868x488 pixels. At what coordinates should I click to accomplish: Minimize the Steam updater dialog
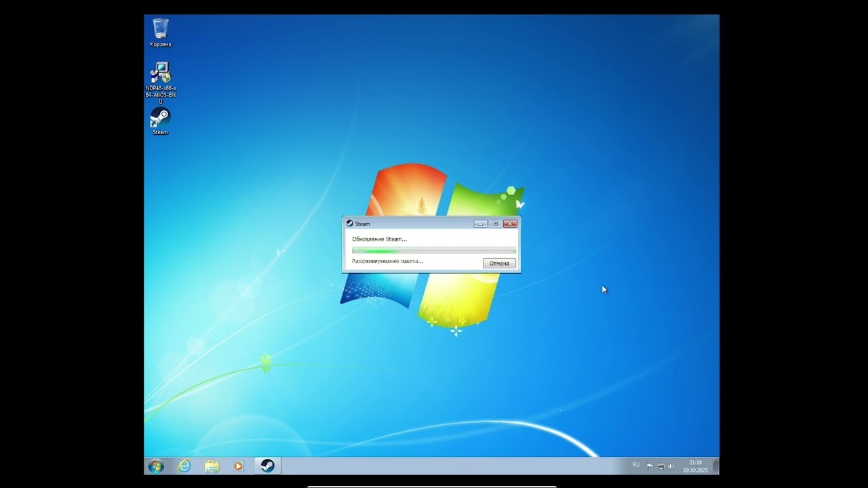(480, 224)
